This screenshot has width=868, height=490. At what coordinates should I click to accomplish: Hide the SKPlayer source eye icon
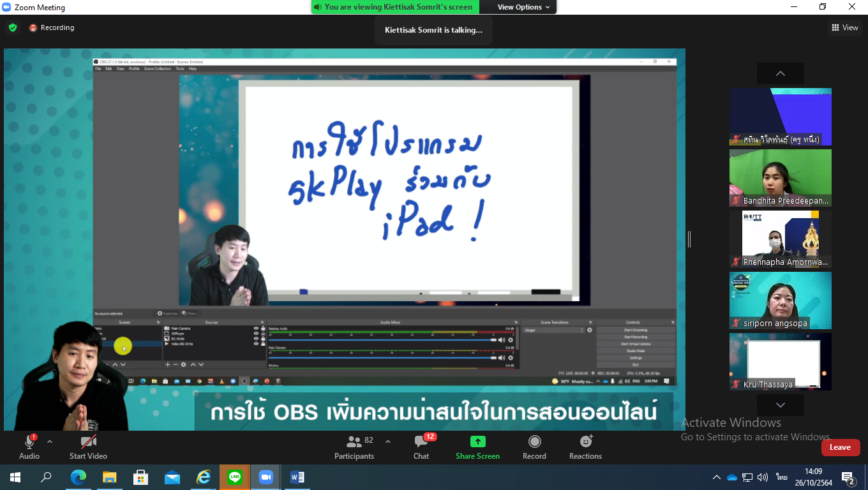(x=256, y=334)
